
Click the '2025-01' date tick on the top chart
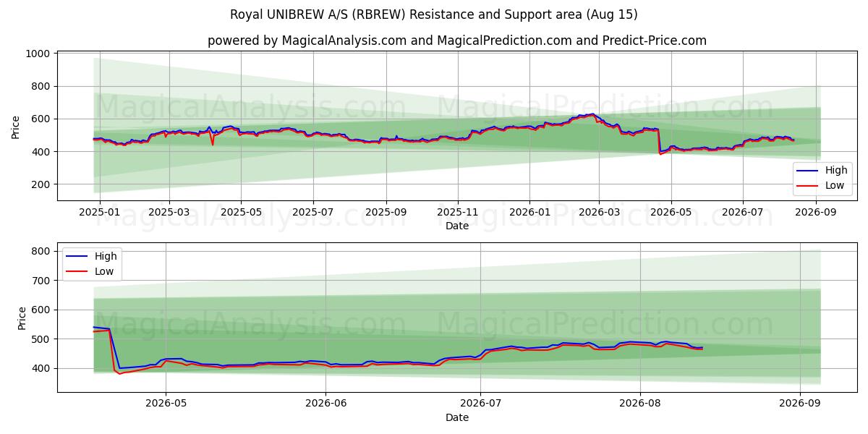(x=100, y=212)
